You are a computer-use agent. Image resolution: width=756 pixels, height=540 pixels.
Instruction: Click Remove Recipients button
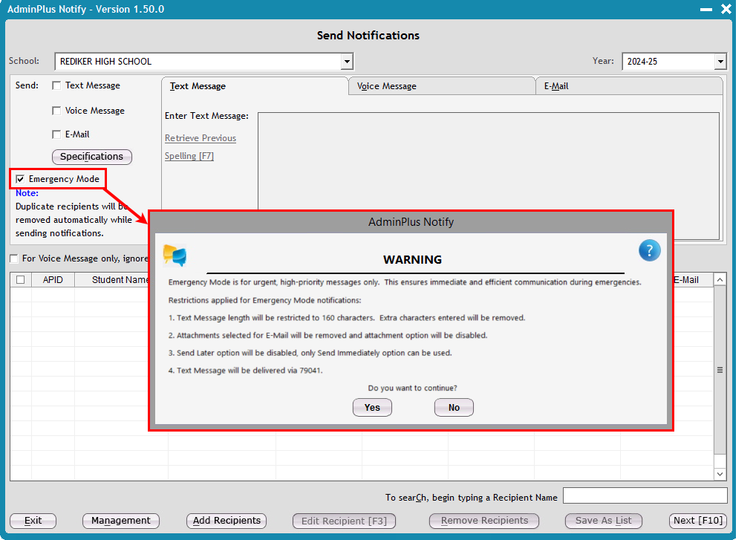point(484,521)
